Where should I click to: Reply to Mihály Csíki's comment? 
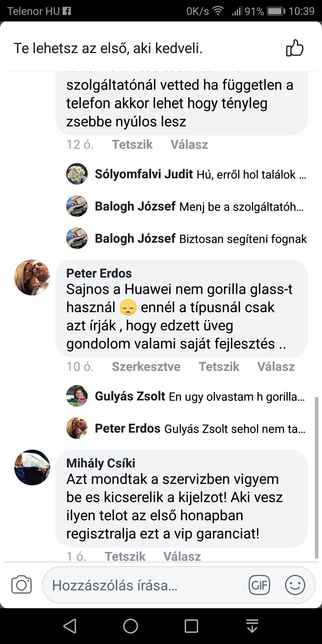(182, 556)
